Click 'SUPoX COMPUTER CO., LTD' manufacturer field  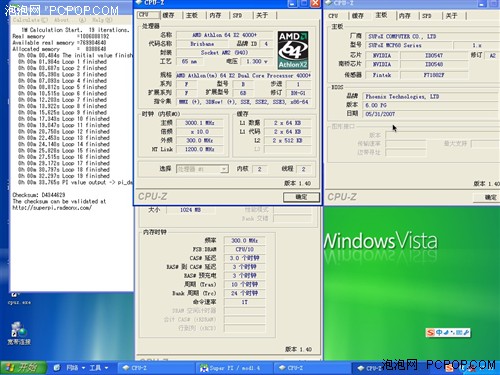tap(432, 36)
